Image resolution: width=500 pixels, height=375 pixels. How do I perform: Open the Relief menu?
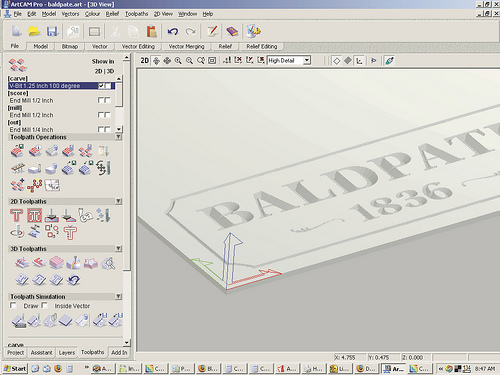point(112,14)
